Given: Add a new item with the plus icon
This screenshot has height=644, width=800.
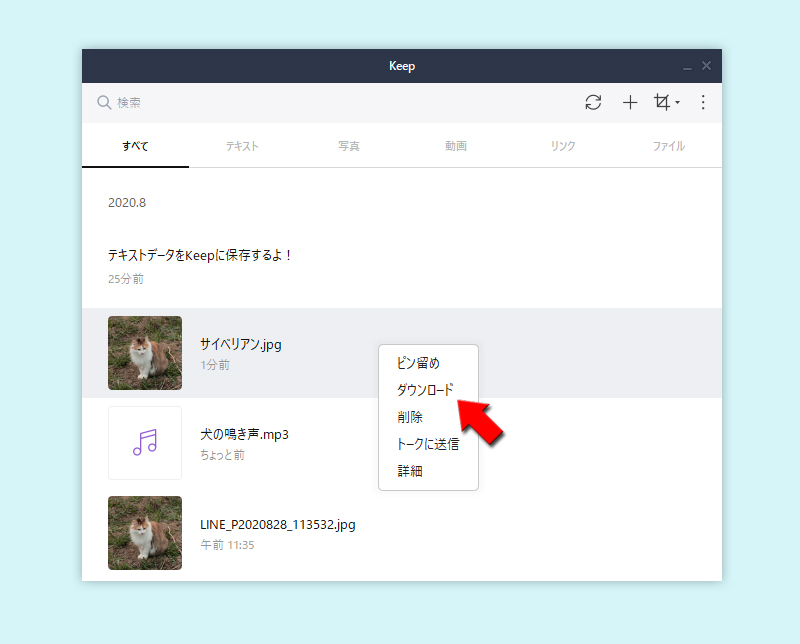Looking at the screenshot, I should (x=630, y=102).
